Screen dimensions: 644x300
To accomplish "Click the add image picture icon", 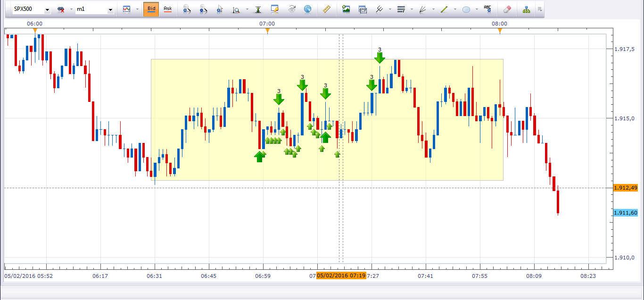I will (346, 9).
